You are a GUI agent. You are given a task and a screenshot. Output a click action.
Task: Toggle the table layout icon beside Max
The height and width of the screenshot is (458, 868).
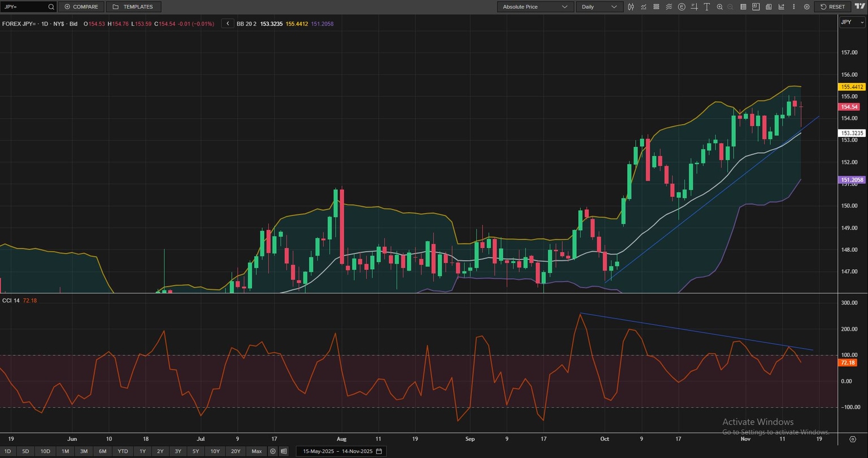click(x=284, y=451)
